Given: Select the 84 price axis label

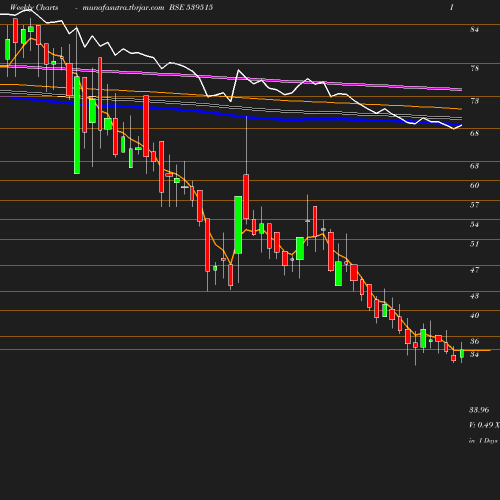Looking at the screenshot, I should (474, 29).
